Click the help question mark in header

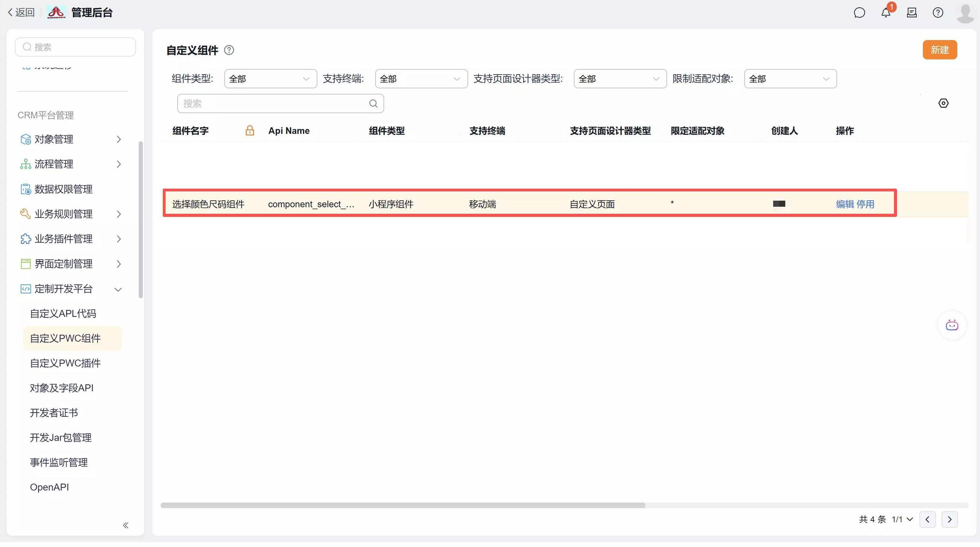(x=938, y=13)
